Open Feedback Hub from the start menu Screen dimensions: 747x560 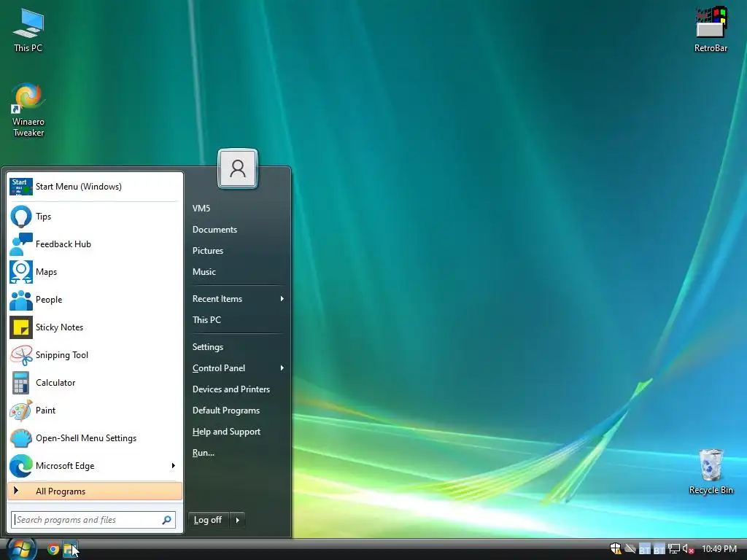[x=95, y=244]
